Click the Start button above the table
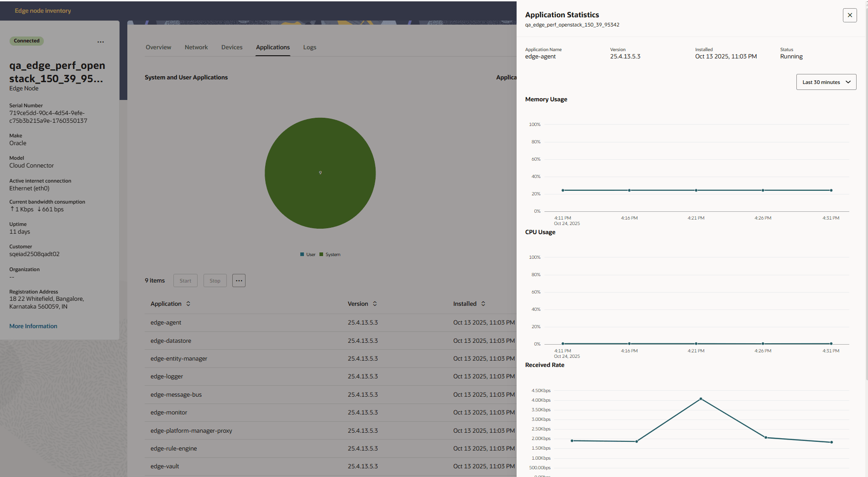Image resolution: width=868 pixels, height=477 pixels. (185, 280)
